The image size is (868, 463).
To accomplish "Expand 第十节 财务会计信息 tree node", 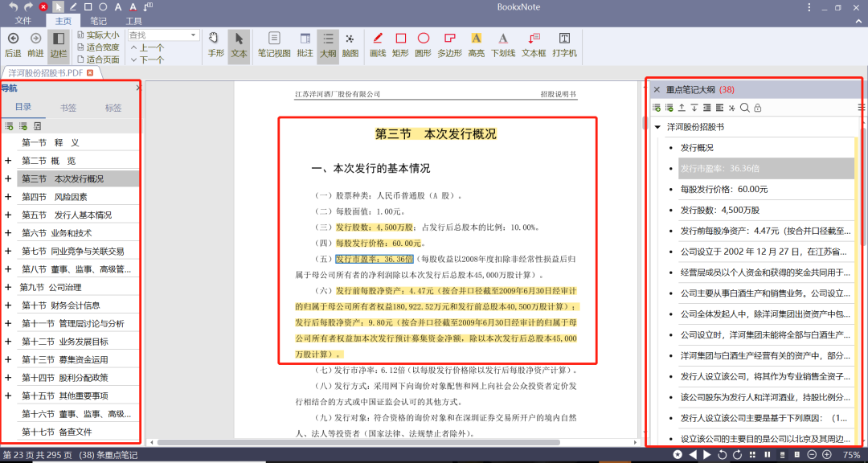I will [x=8, y=305].
